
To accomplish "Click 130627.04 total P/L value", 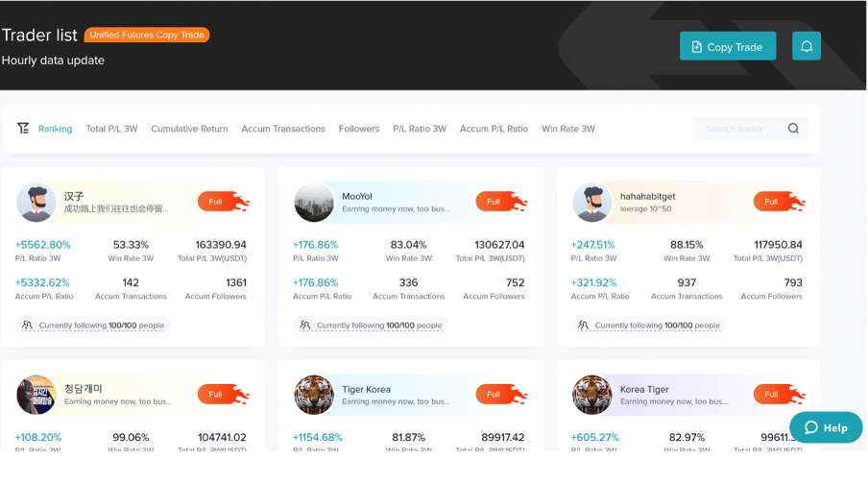I will click(499, 244).
